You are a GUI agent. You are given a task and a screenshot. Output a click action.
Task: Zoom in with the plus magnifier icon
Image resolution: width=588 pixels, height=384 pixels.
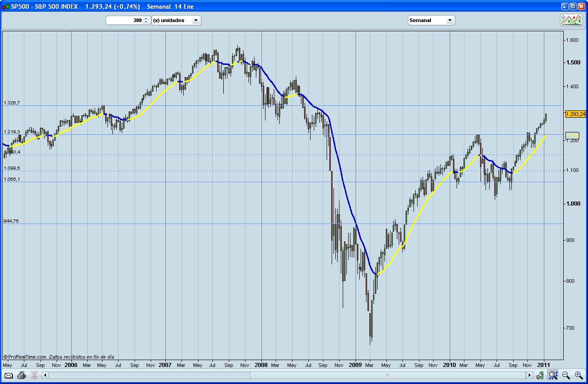click(x=579, y=375)
